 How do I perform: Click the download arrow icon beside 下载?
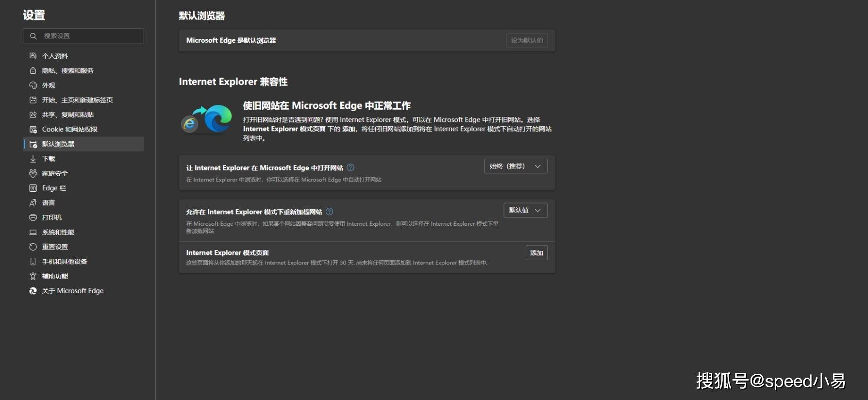33,159
